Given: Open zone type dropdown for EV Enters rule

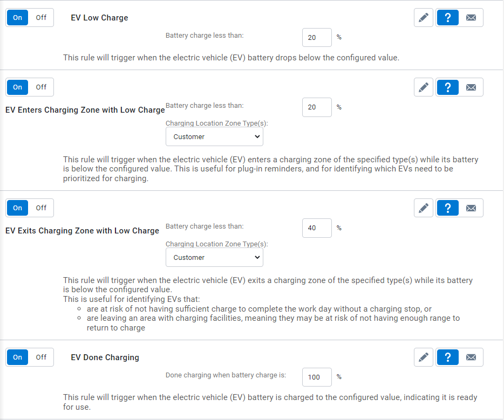Looking at the screenshot, I should [214, 136].
